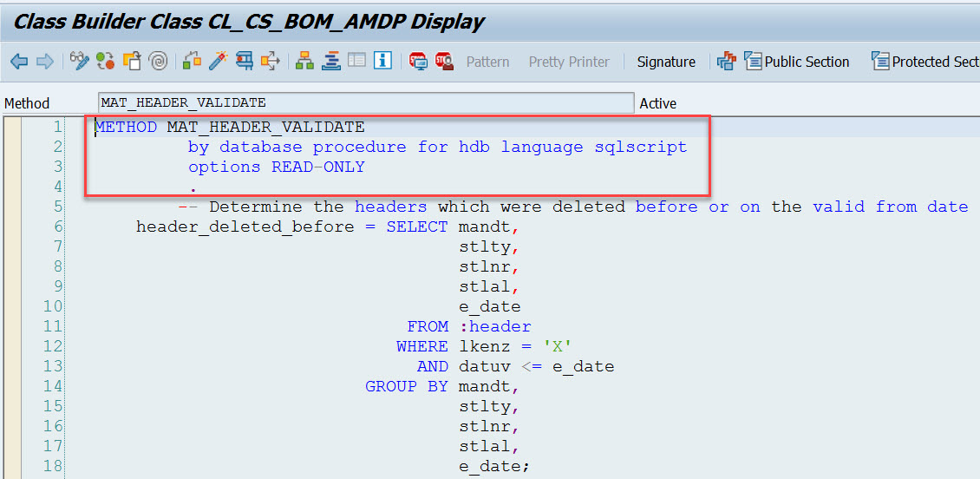Click 'header_deleted_before' variable on line 6

[x=245, y=226]
